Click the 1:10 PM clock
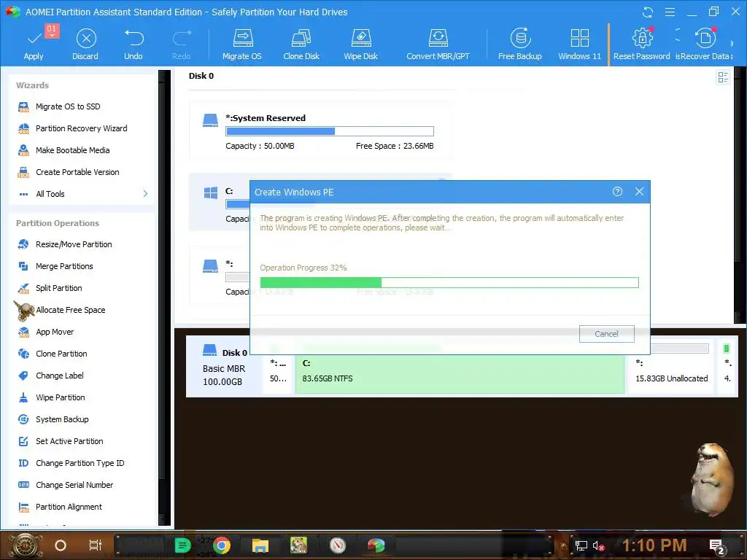 [x=654, y=545]
